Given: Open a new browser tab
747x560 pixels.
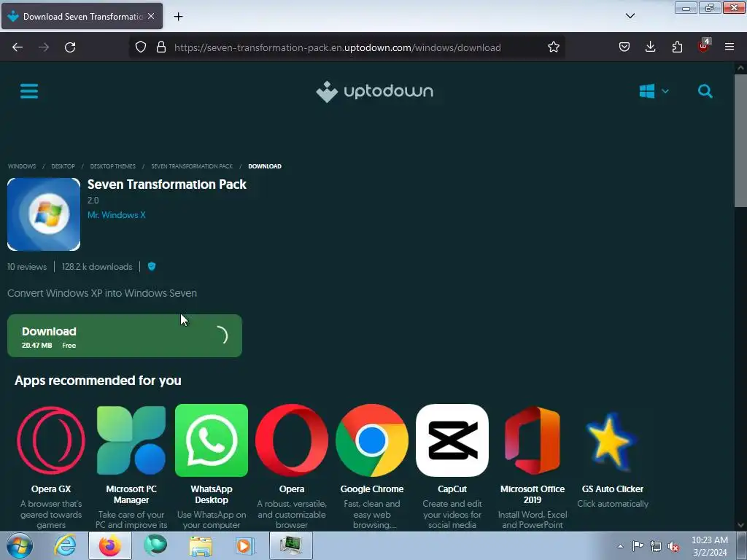Looking at the screenshot, I should (x=178, y=17).
